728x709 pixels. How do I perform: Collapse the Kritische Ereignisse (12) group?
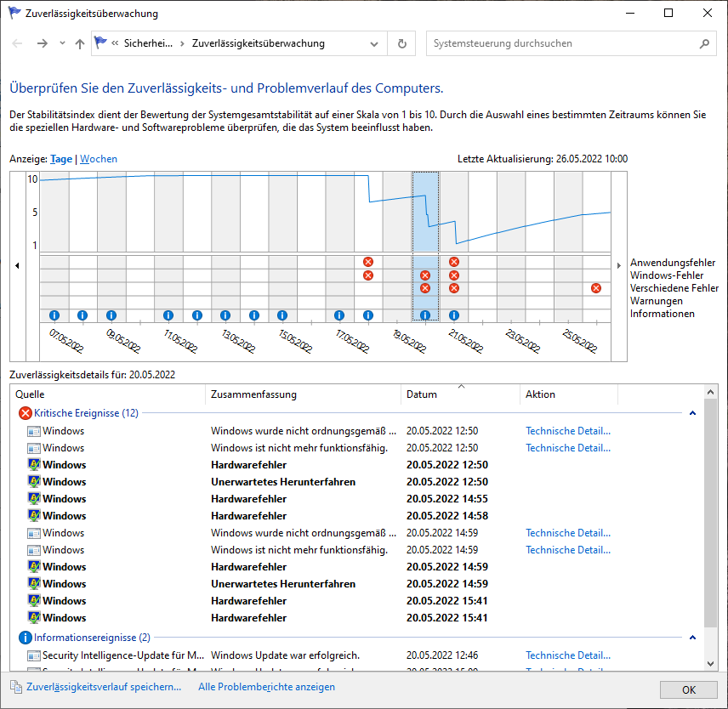point(692,413)
